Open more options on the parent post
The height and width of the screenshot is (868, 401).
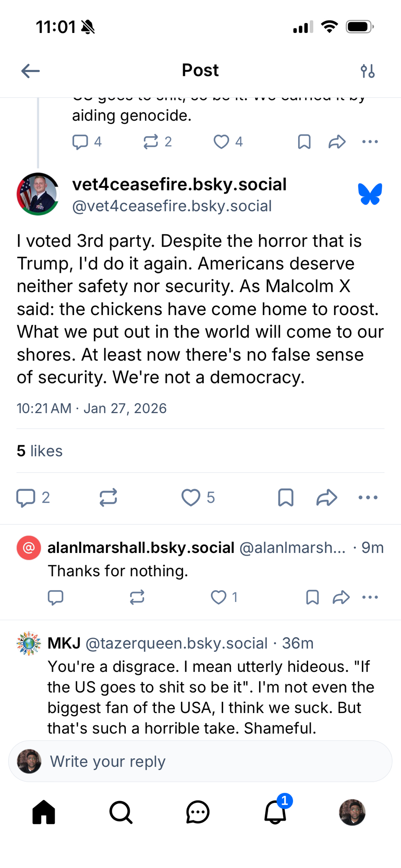(370, 141)
